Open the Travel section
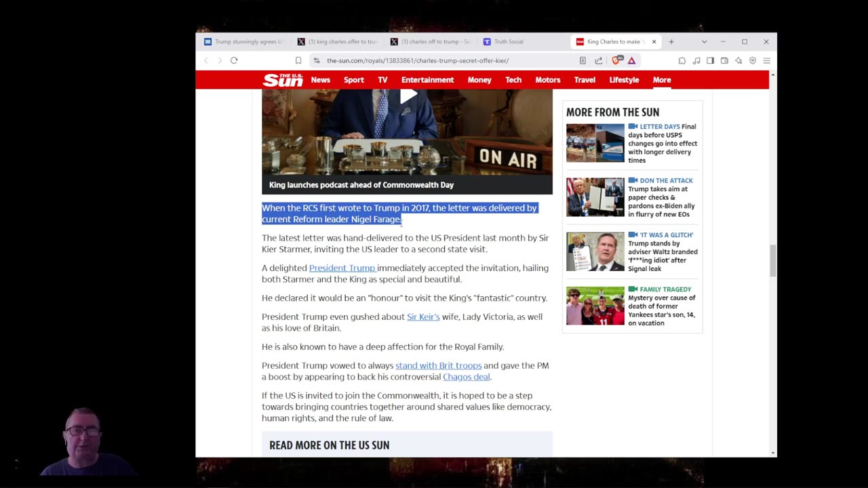 tap(585, 80)
